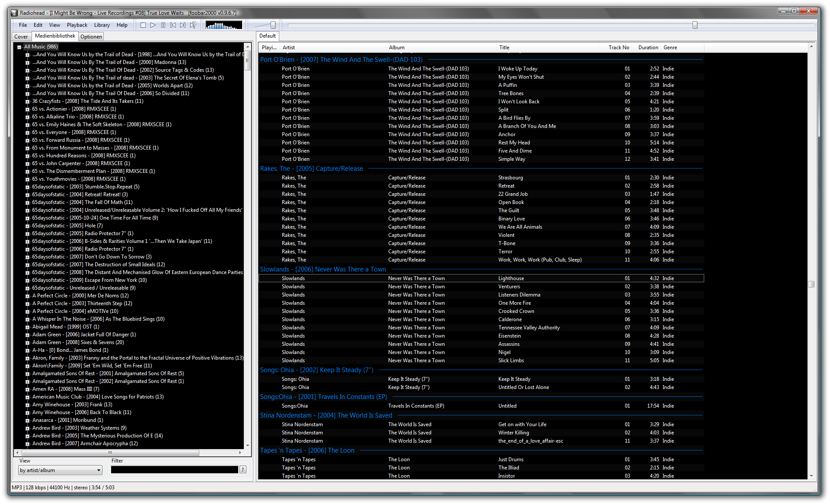Switch to the Optionen tab
Screen dimensions: 830x504
[91, 37]
